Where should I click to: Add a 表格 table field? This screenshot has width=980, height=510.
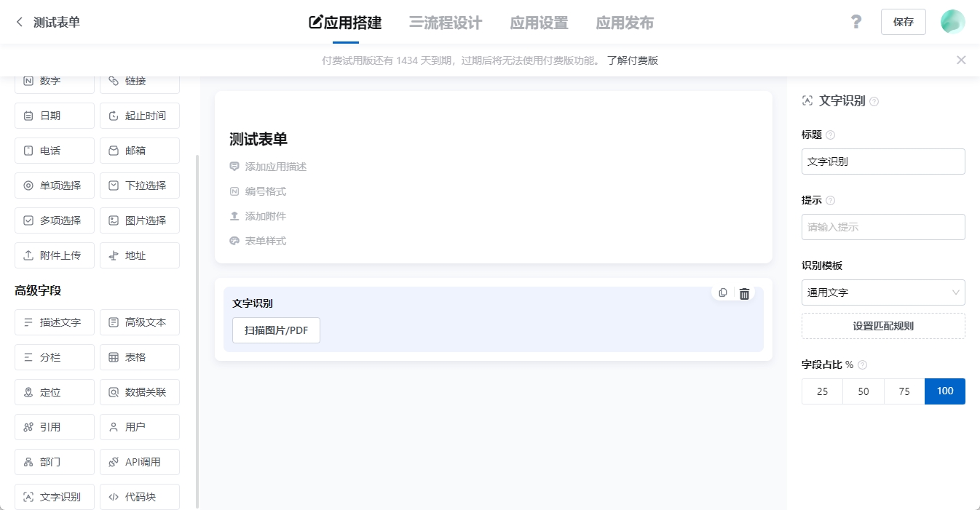pyautogui.click(x=139, y=356)
